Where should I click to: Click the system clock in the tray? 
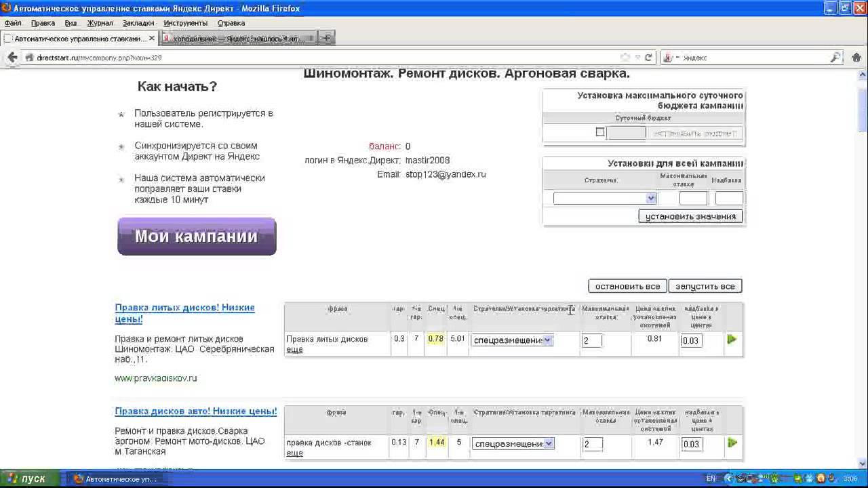click(x=850, y=479)
